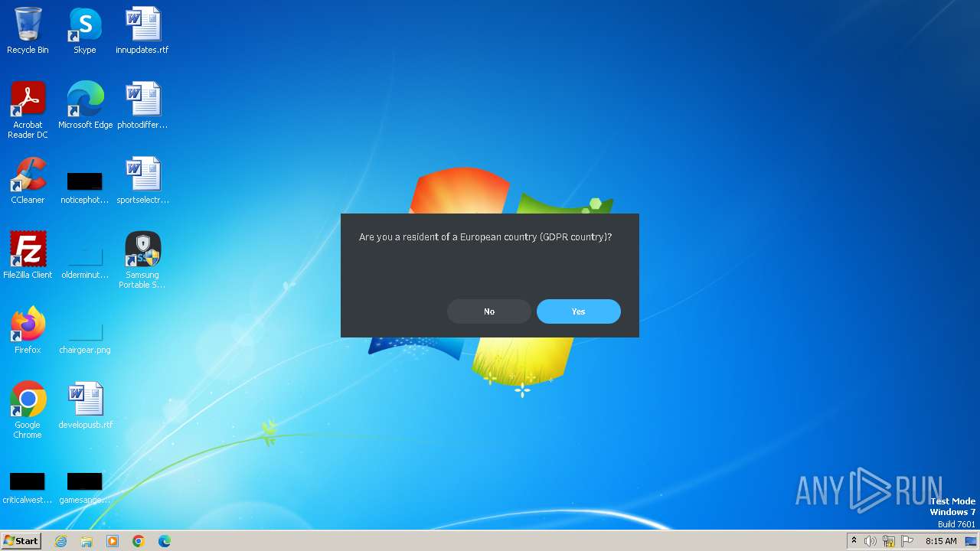Open the 8:15 AM taskbar clock
This screenshot has height=551, width=980.
[x=941, y=541]
